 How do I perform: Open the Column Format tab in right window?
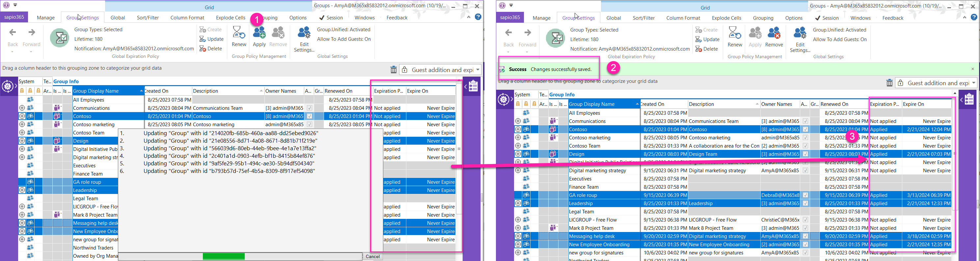(683, 18)
